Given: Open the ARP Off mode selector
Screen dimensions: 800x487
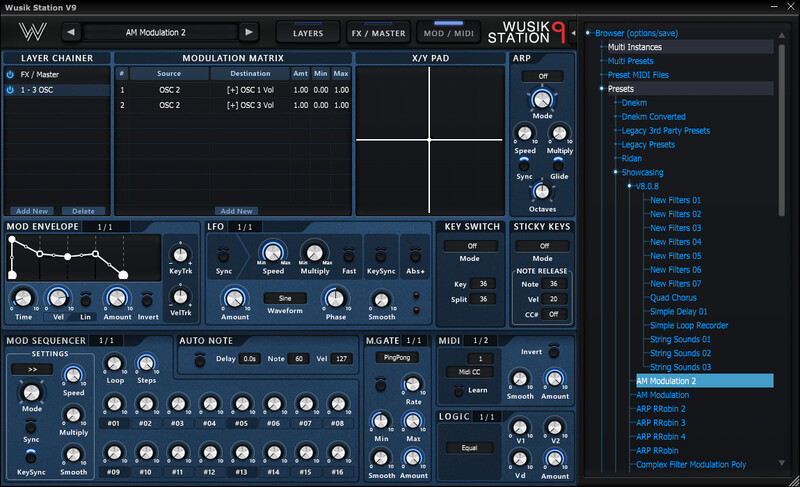Looking at the screenshot, I should click(543, 76).
